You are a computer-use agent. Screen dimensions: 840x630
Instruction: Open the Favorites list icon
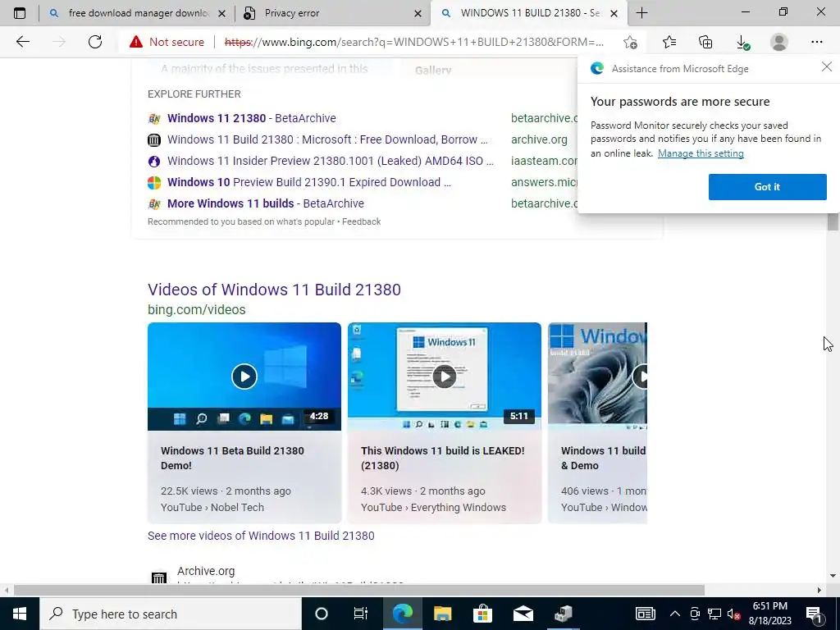click(669, 42)
